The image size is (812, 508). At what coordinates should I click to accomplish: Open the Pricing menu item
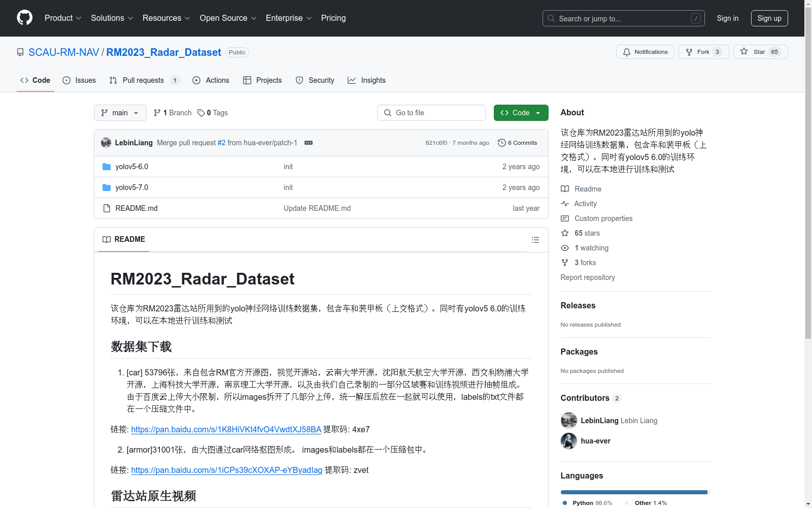pos(333,18)
